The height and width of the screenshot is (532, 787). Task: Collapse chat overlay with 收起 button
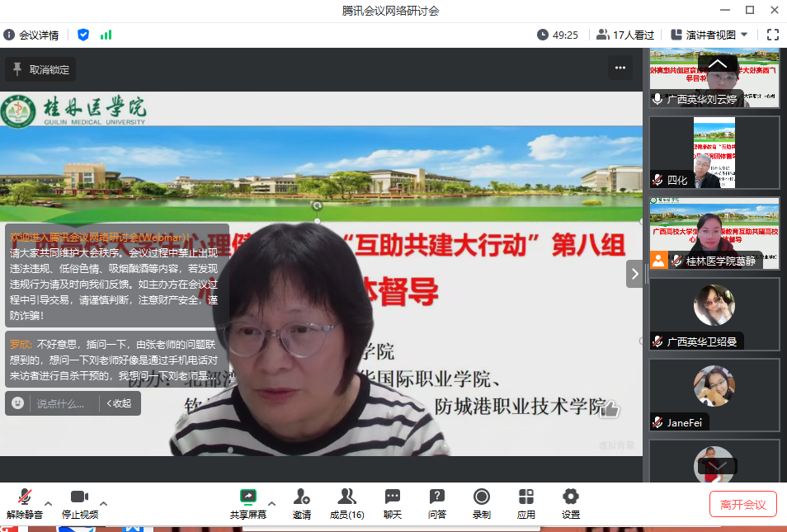coord(120,403)
